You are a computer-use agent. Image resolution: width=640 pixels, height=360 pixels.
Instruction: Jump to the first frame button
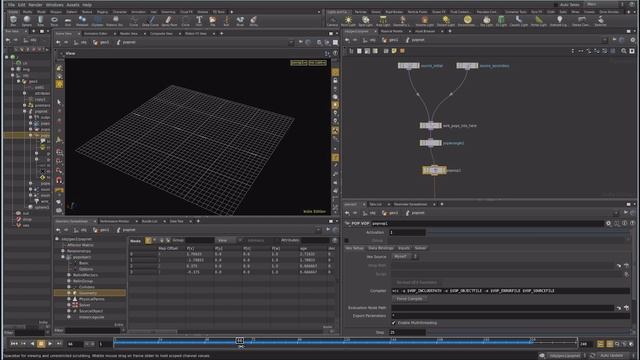click(x=14, y=344)
